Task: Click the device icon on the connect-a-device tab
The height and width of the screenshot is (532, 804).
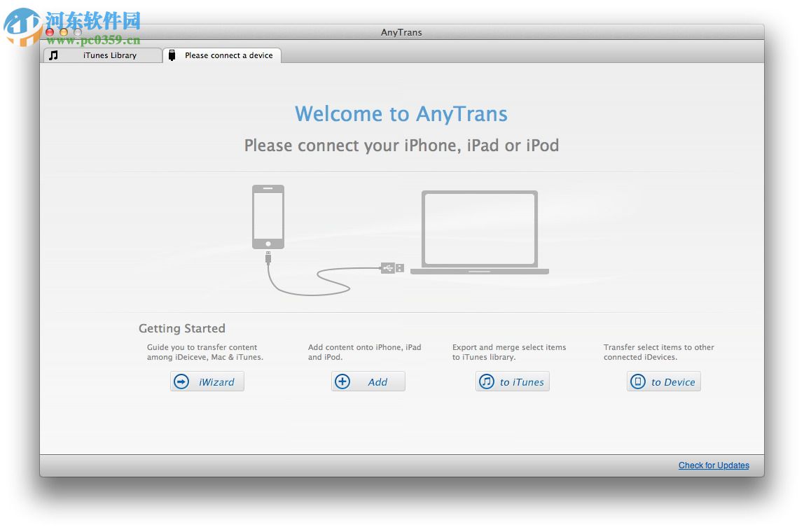Action: [172, 55]
